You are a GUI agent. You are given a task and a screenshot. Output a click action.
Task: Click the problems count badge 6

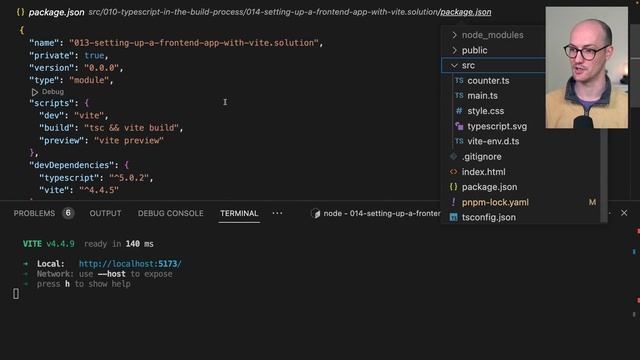[68, 213]
